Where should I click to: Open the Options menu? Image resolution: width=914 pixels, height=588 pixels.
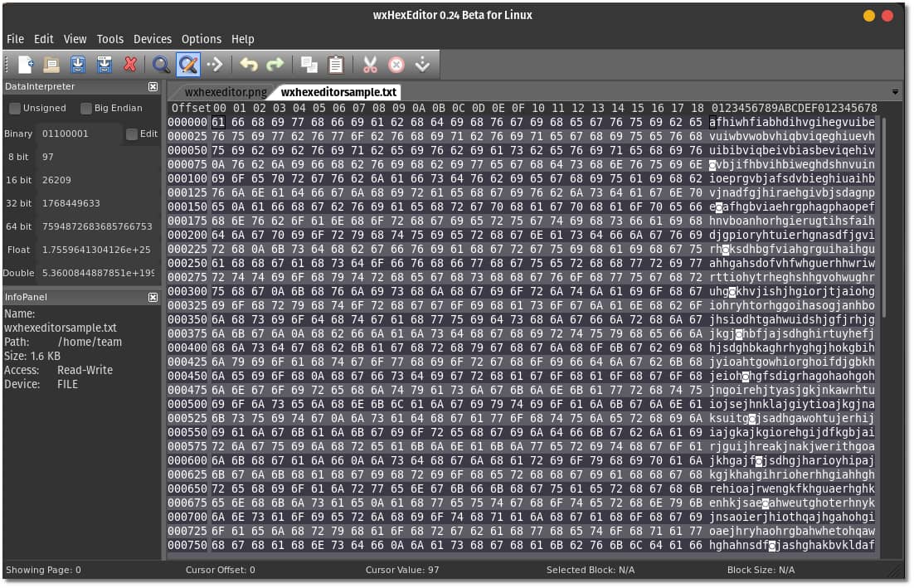(201, 39)
